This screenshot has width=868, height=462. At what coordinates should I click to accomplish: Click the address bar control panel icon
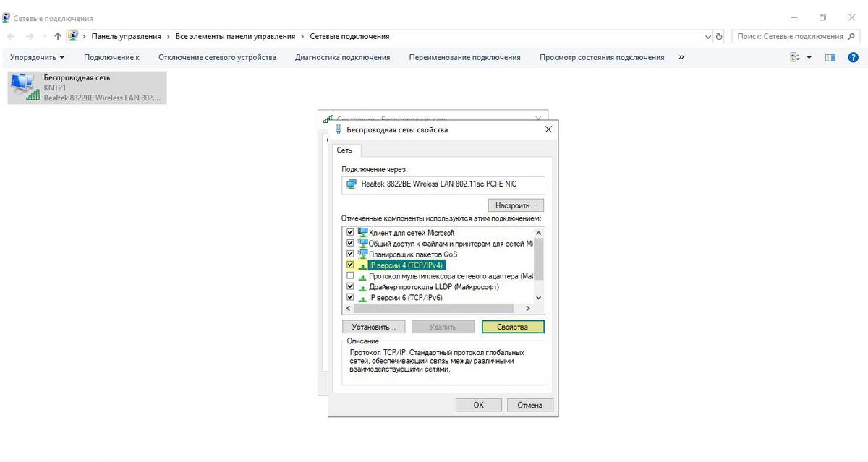[73, 36]
